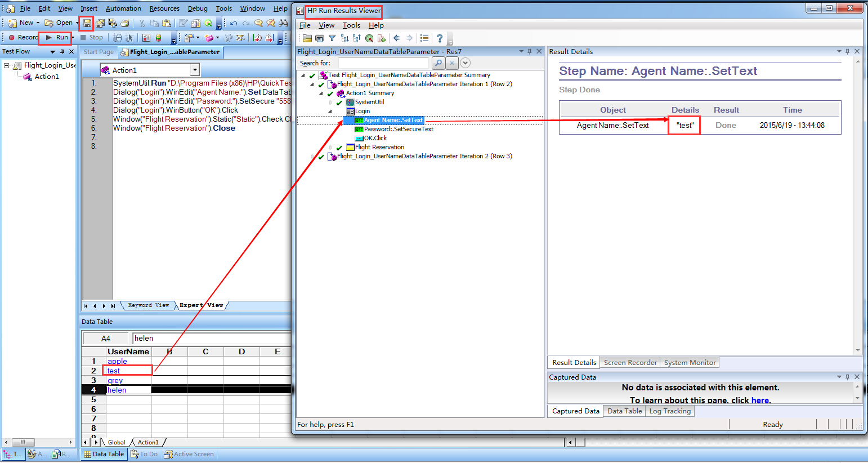
Task: Click the printer icon in Results Viewer
Action: (x=320, y=38)
